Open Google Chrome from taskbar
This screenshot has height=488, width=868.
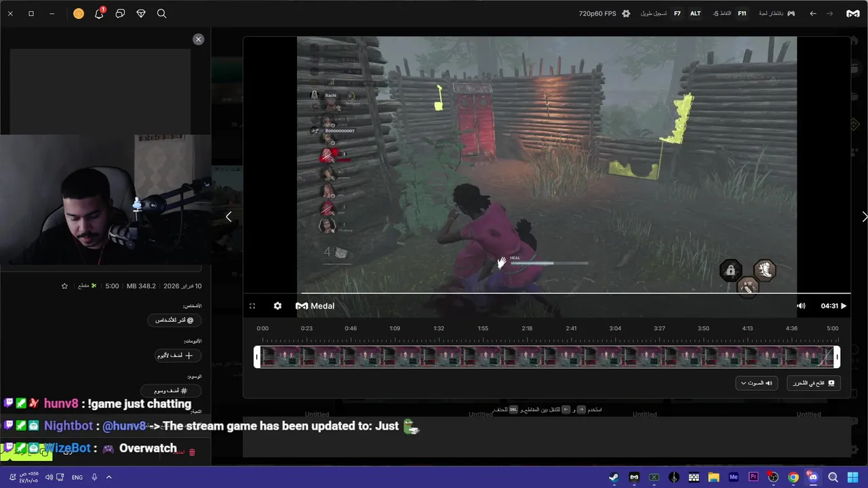click(793, 477)
